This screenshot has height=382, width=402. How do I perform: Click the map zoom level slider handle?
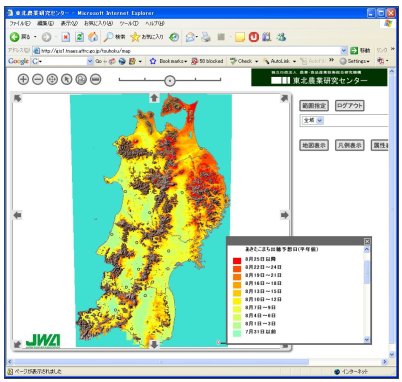170,80
